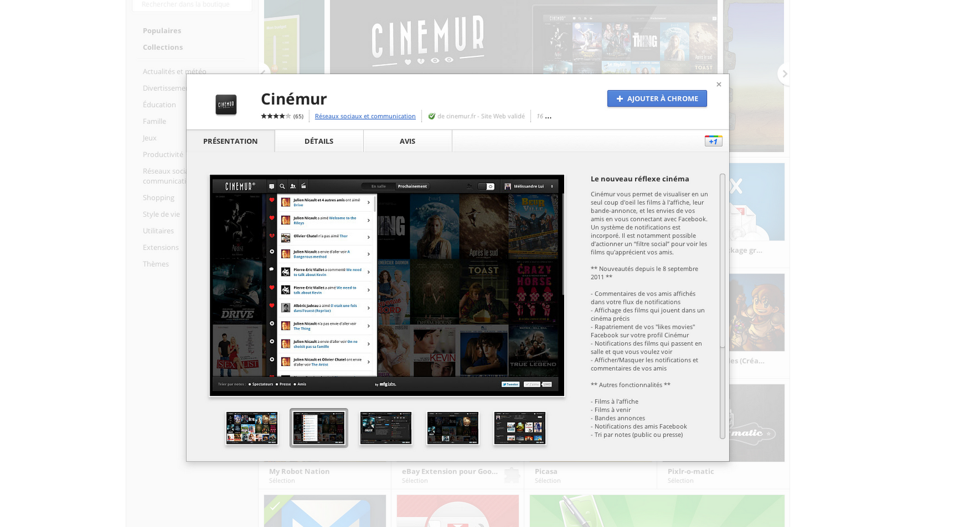Click the Cinémur app logo icon

click(226, 105)
